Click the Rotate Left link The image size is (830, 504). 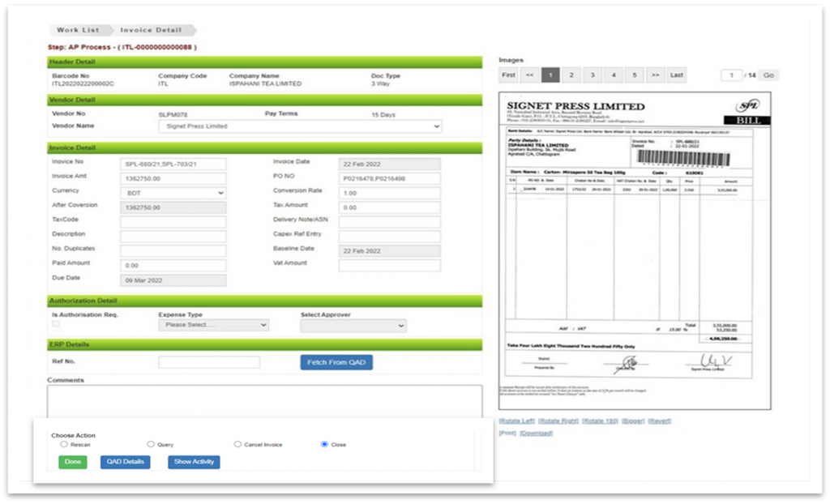pos(516,421)
